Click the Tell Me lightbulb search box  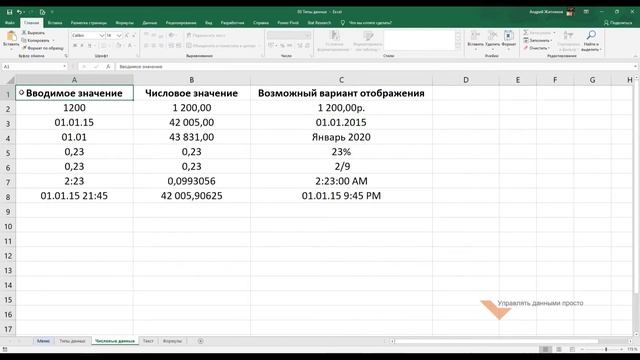[366, 22]
